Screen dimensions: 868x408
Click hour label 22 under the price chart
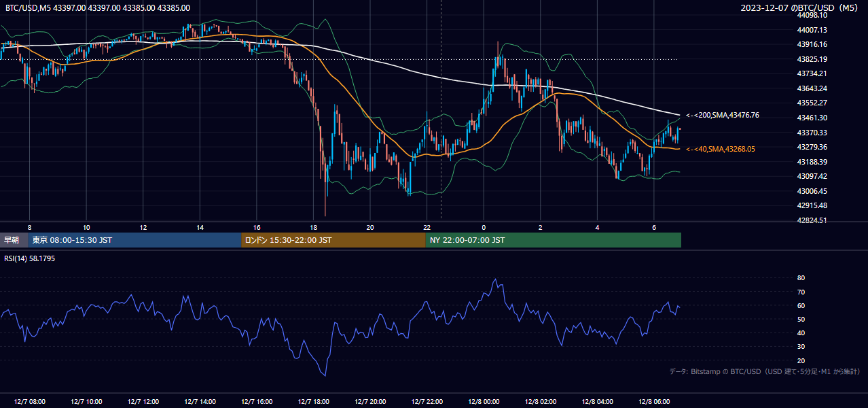click(x=427, y=227)
